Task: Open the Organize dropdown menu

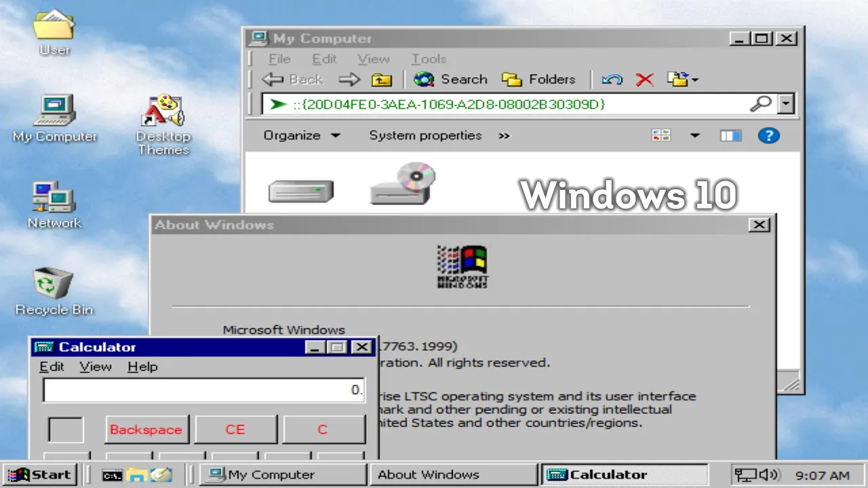Action: click(302, 136)
